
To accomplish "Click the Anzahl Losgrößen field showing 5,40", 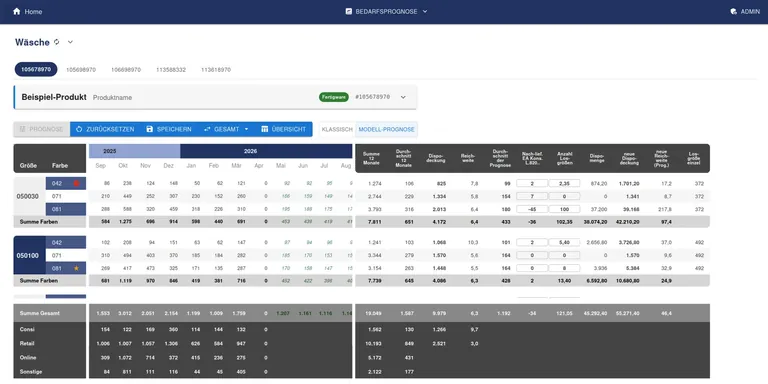I will coord(564,242).
